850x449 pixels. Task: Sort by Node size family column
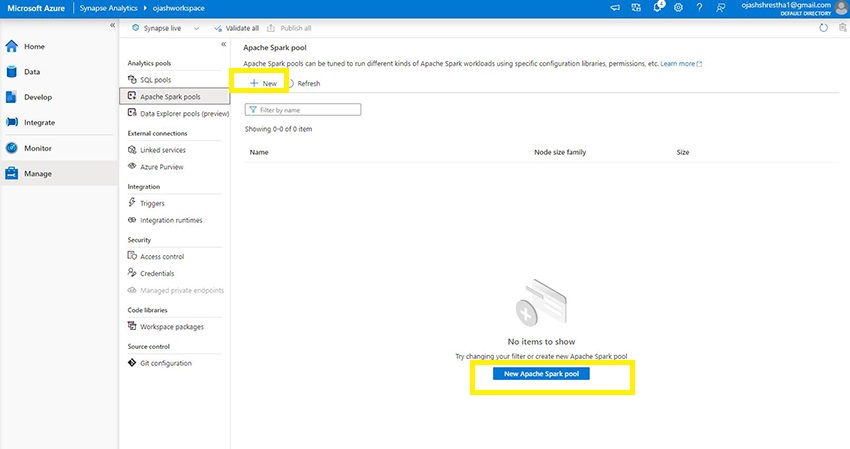(x=560, y=152)
